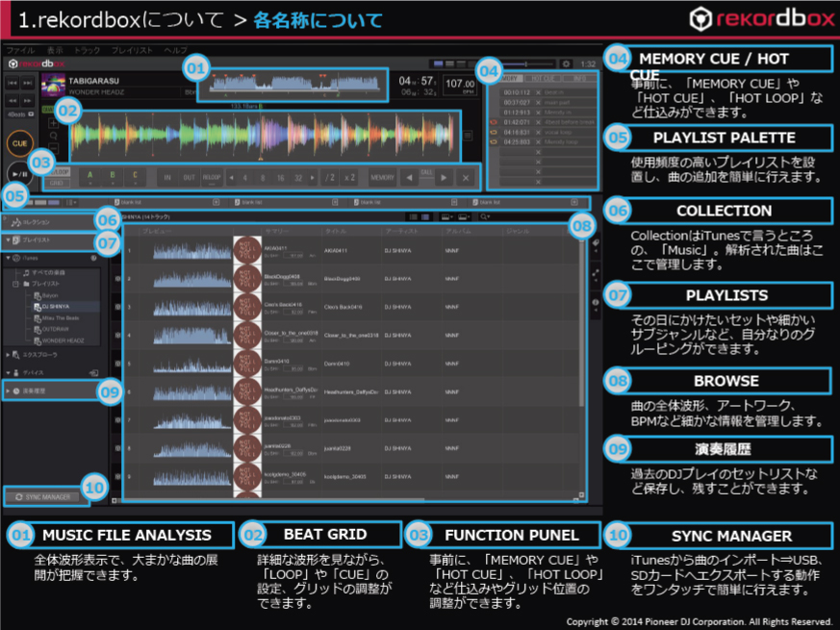Expand the エクスプローラ section
Screen dimensions: 840x630
point(8,355)
